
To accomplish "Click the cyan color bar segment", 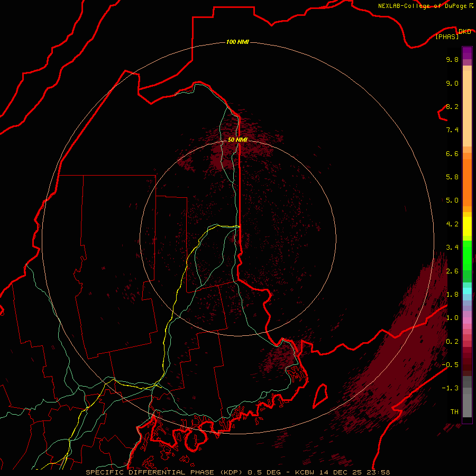I will pyautogui.click(x=467, y=291).
